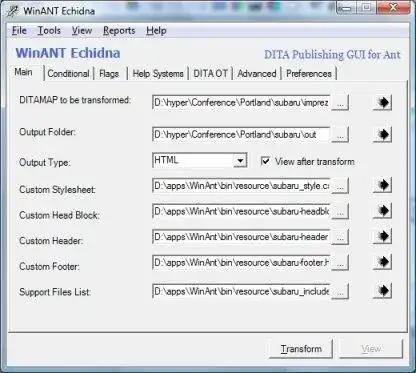Switch to the Advanced tab
416x373 pixels.
click(257, 74)
